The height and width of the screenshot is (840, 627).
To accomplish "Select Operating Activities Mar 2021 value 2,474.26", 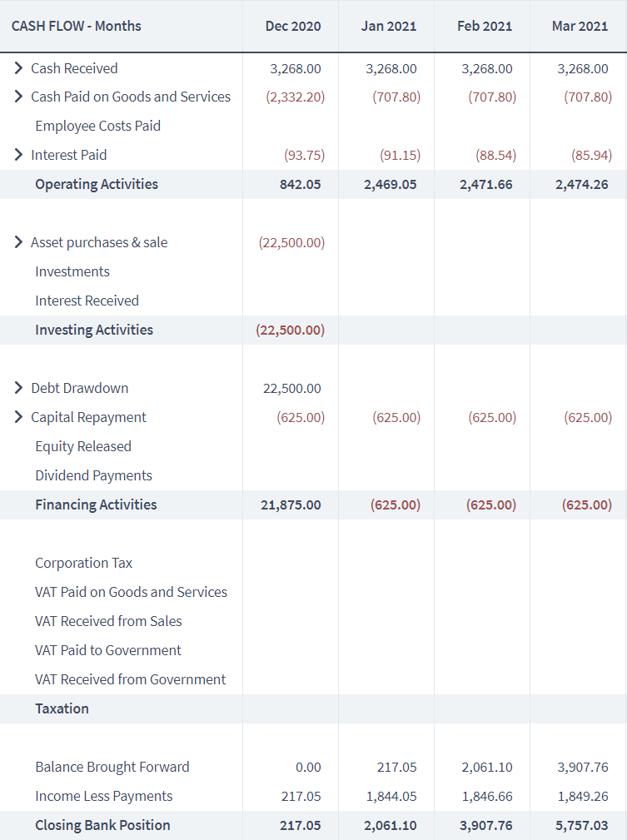I will 582,184.
